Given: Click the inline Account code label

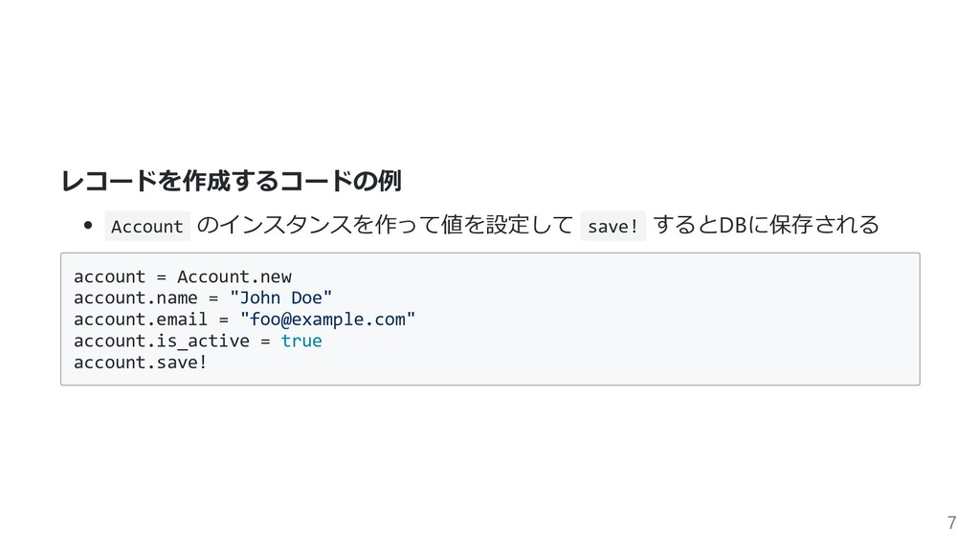Looking at the screenshot, I should (x=147, y=226).
